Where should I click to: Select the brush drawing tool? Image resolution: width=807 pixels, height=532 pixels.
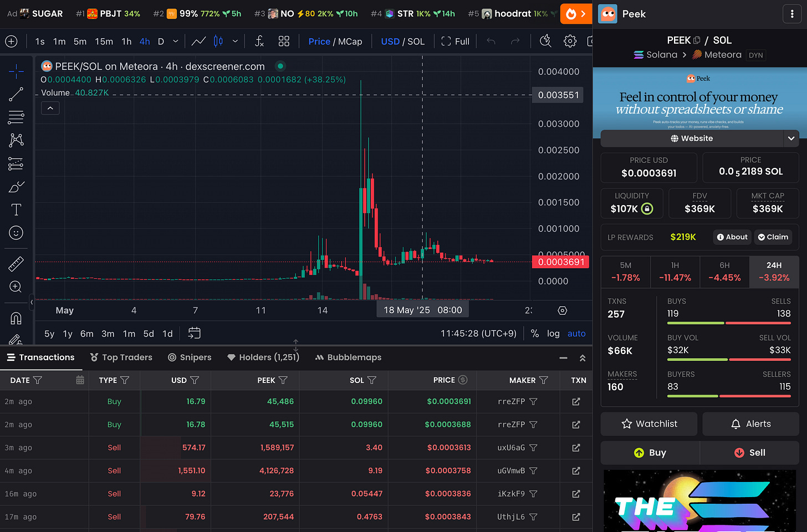16,187
